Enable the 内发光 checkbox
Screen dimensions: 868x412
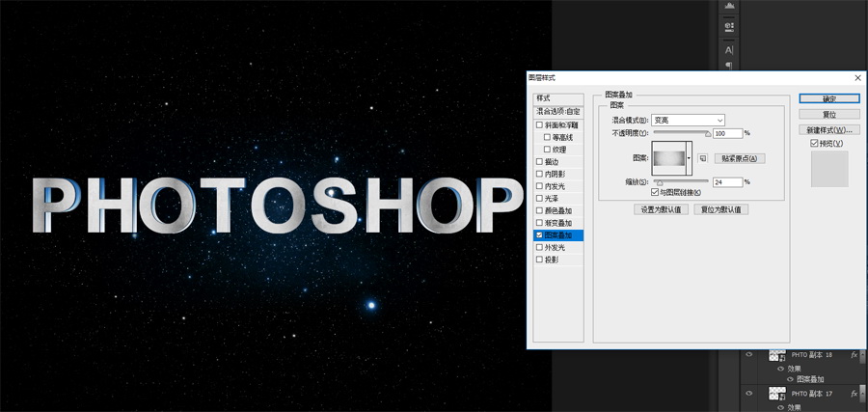click(540, 186)
